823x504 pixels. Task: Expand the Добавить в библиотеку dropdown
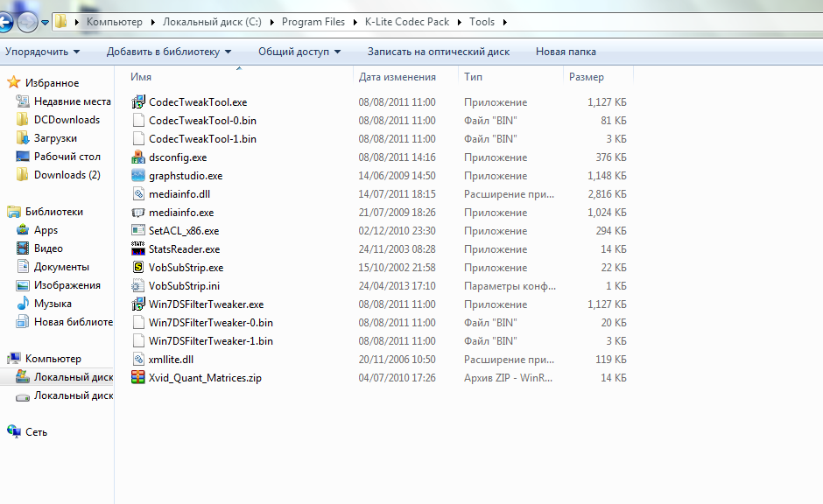pyautogui.click(x=169, y=52)
